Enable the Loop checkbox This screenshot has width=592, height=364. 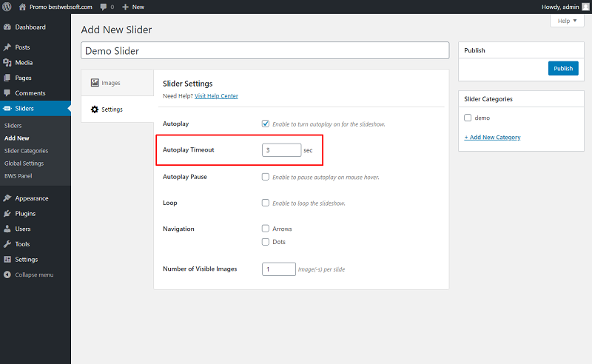(266, 203)
